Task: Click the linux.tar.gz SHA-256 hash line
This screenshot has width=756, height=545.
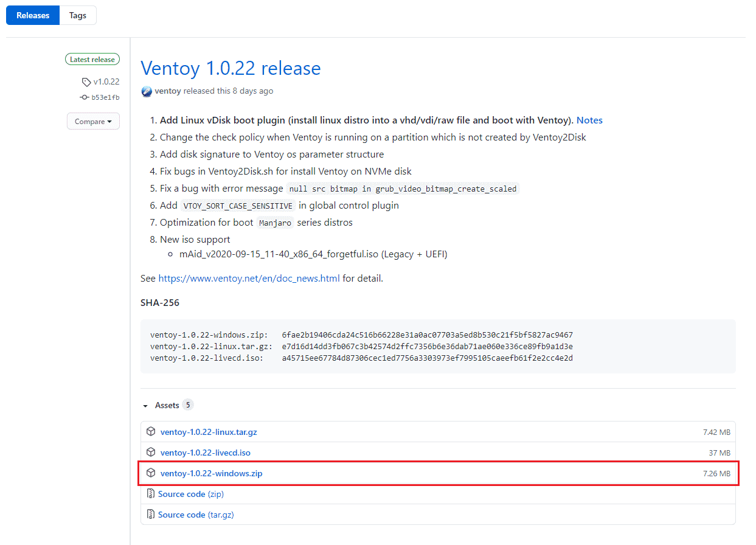Action: point(361,347)
